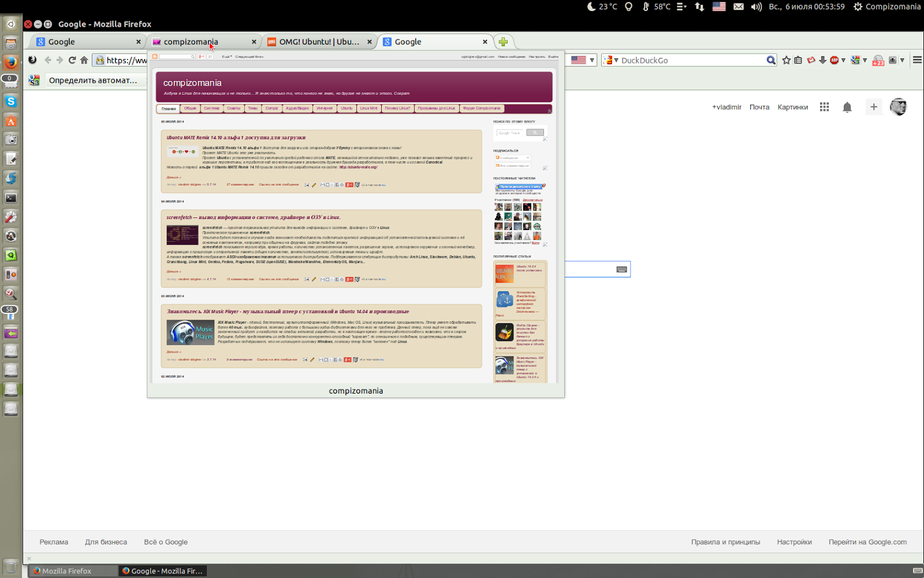Open the Картинки images link
Image resolution: width=924 pixels, height=578 pixels.
click(792, 107)
